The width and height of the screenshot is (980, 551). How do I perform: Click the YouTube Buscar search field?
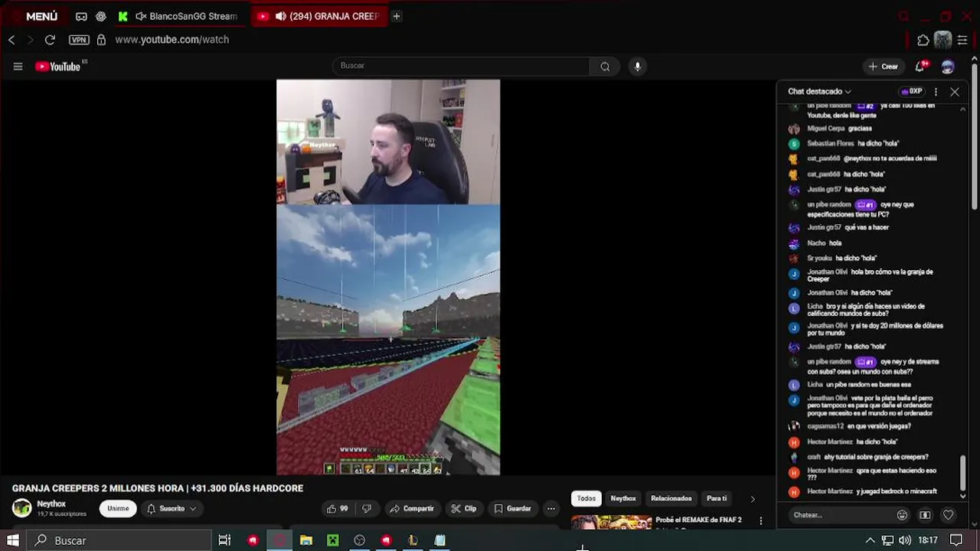click(x=461, y=66)
